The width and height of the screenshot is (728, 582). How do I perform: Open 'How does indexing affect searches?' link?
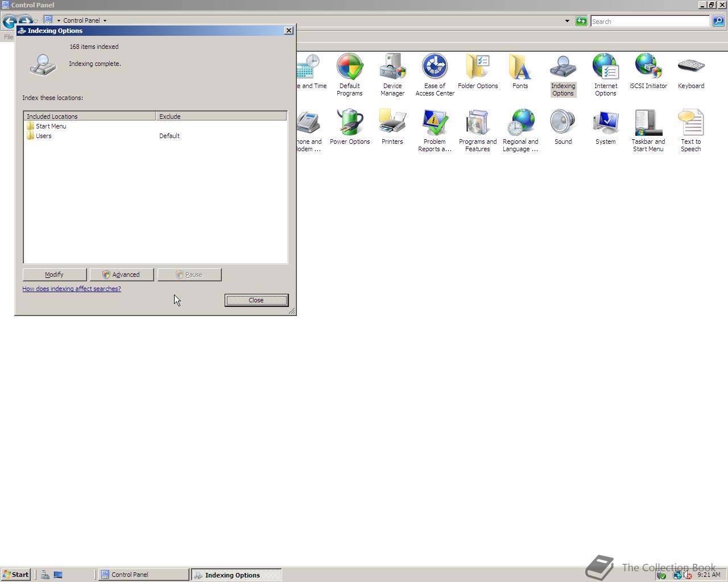coord(72,289)
